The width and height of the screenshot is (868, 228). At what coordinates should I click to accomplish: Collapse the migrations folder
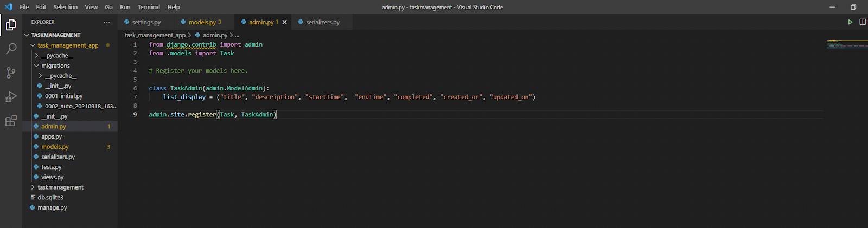pyautogui.click(x=69, y=66)
